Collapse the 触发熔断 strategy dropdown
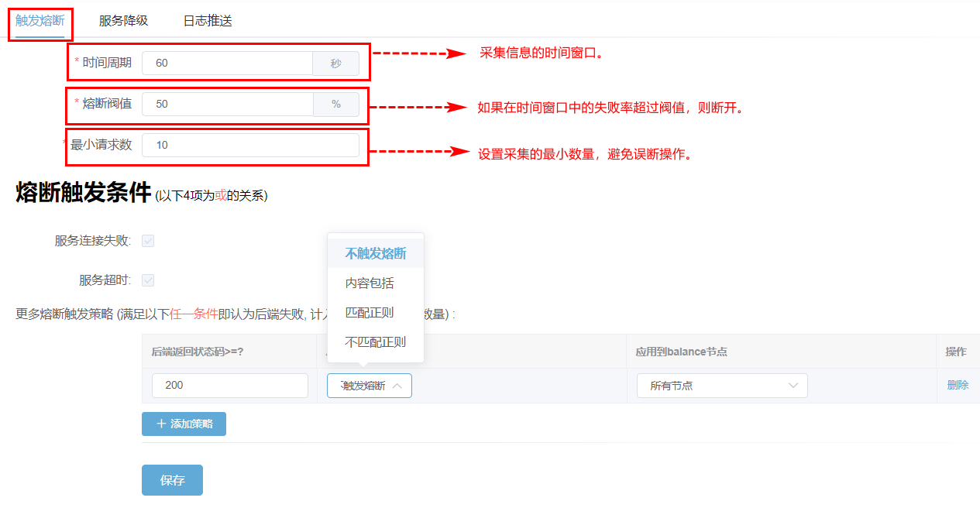 (369, 386)
